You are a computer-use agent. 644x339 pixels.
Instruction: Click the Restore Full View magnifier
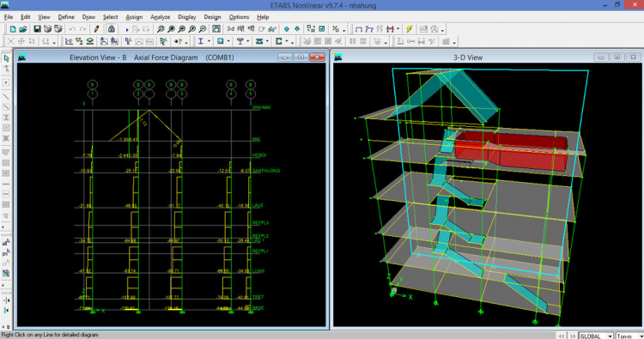coord(171,29)
